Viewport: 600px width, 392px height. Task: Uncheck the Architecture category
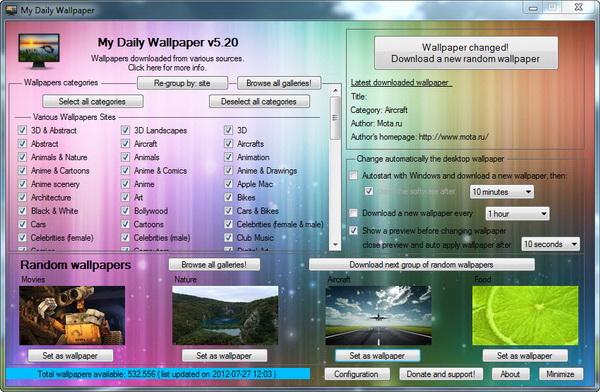pyautogui.click(x=23, y=197)
